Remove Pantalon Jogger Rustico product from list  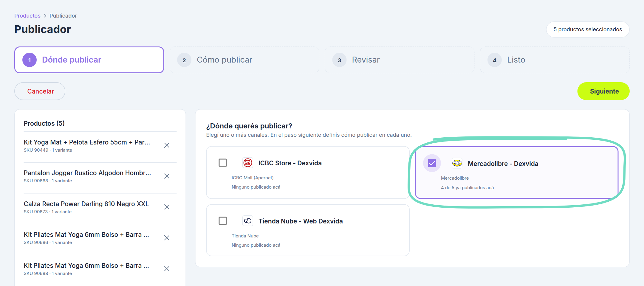click(167, 176)
